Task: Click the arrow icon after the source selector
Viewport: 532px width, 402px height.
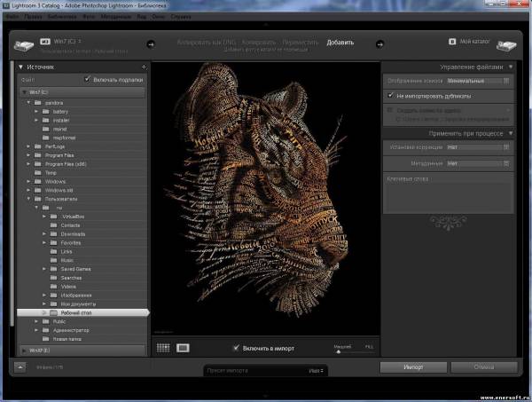Action: pyautogui.click(x=151, y=44)
